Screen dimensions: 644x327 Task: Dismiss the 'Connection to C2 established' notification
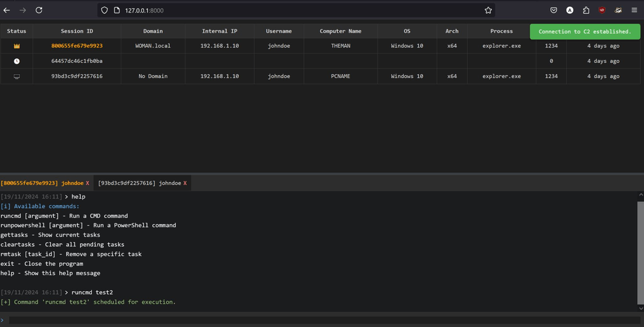pyautogui.click(x=584, y=31)
